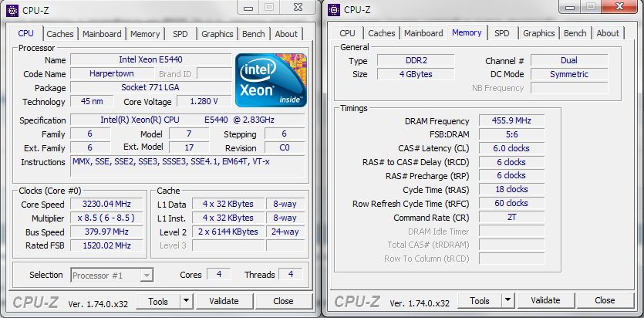The width and height of the screenshot is (644, 318).
Task: Expand Tools dropdown arrow in left window
Action: [x=187, y=301]
